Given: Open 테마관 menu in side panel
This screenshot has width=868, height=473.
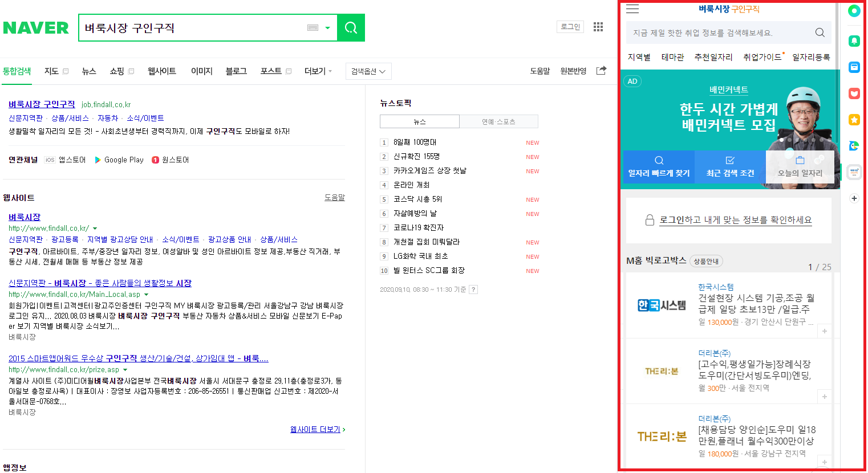Looking at the screenshot, I should pyautogui.click(x=672, y=57).
